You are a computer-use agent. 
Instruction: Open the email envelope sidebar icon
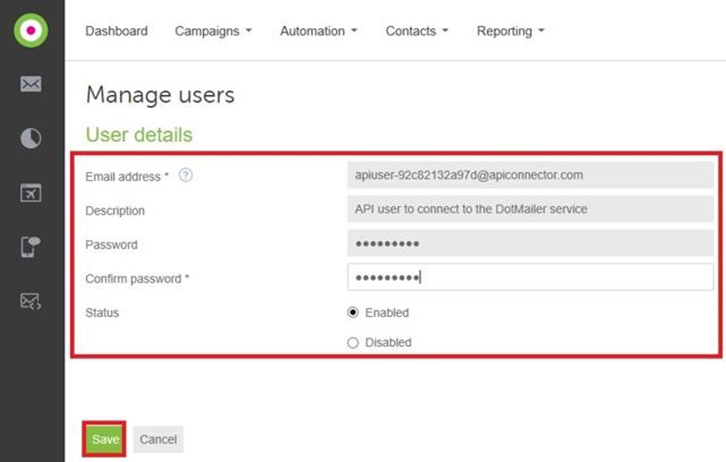click(31, 85)
